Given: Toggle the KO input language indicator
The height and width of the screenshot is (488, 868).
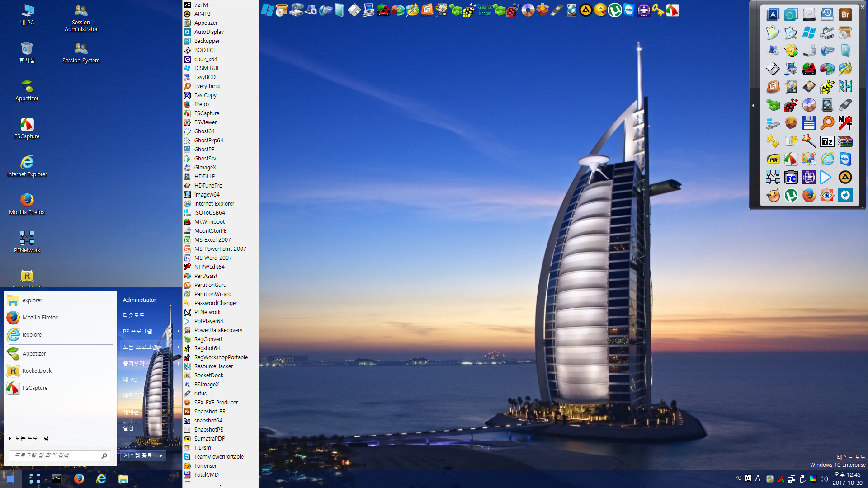Looking at the screenshot, I should tap(738, 478).
